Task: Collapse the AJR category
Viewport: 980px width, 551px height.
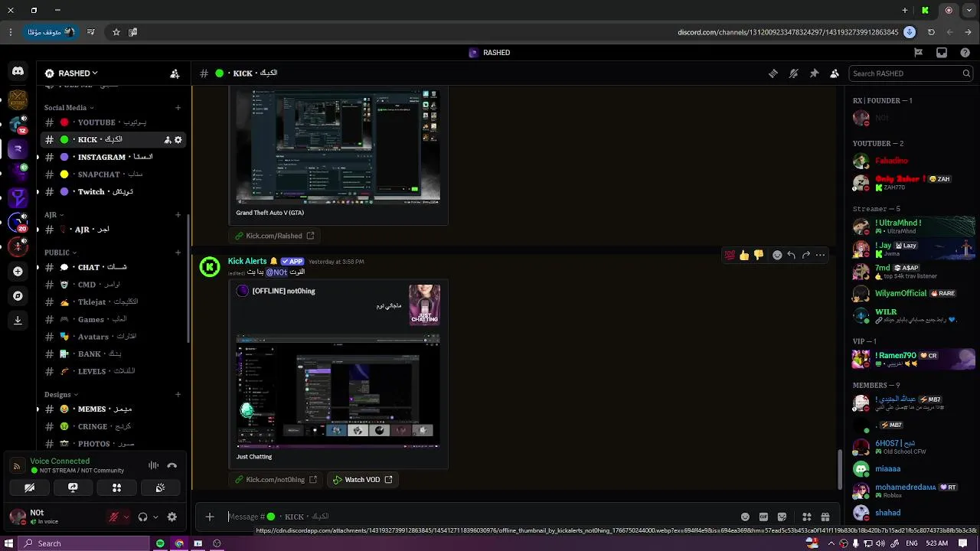Action: point(54,215)
